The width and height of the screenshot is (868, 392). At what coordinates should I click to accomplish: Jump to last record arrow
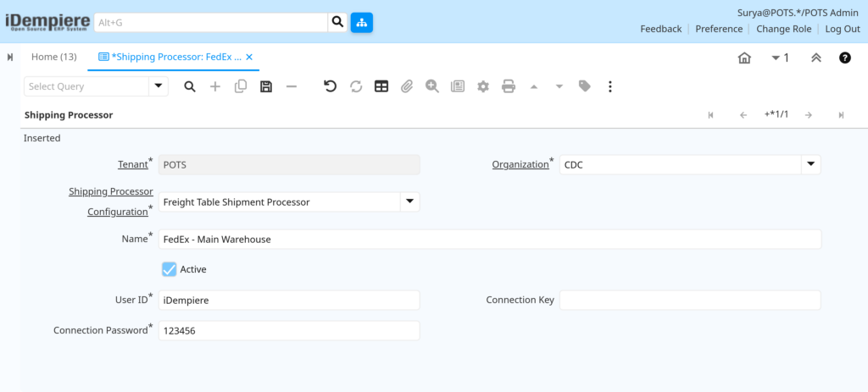click(841, 115)
